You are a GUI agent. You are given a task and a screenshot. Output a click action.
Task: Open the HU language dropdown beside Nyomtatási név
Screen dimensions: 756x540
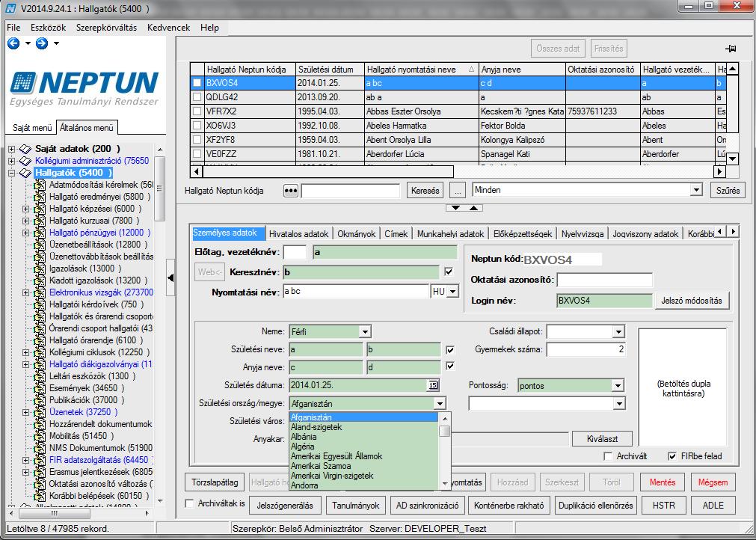[x=453, y=292]
